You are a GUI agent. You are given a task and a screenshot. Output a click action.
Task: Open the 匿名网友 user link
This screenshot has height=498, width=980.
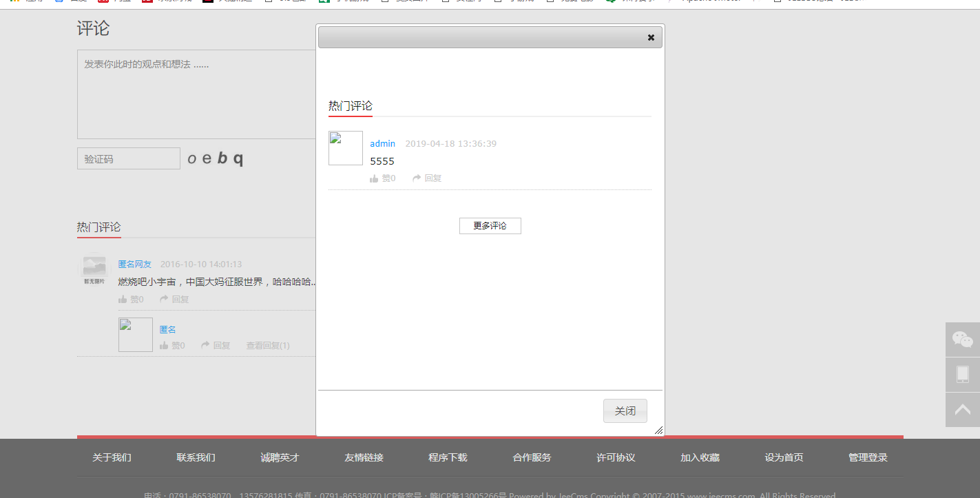pyautogui.click(x=135, y=264)
